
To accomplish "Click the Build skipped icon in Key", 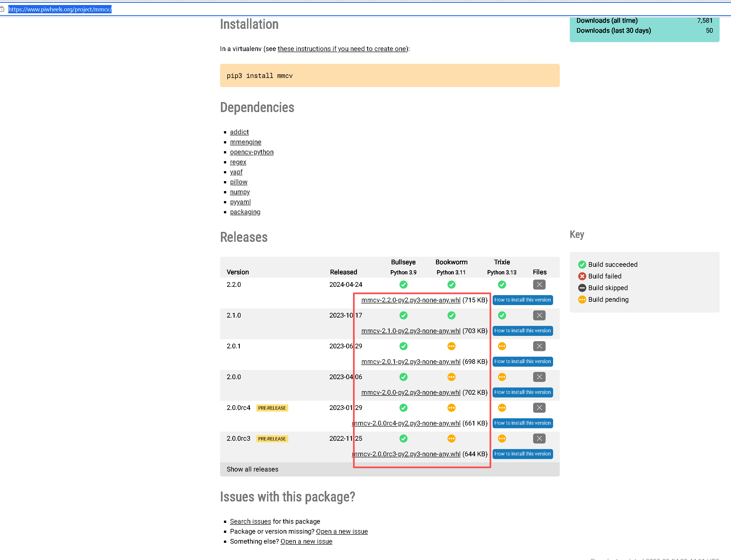I will (582, 288).
